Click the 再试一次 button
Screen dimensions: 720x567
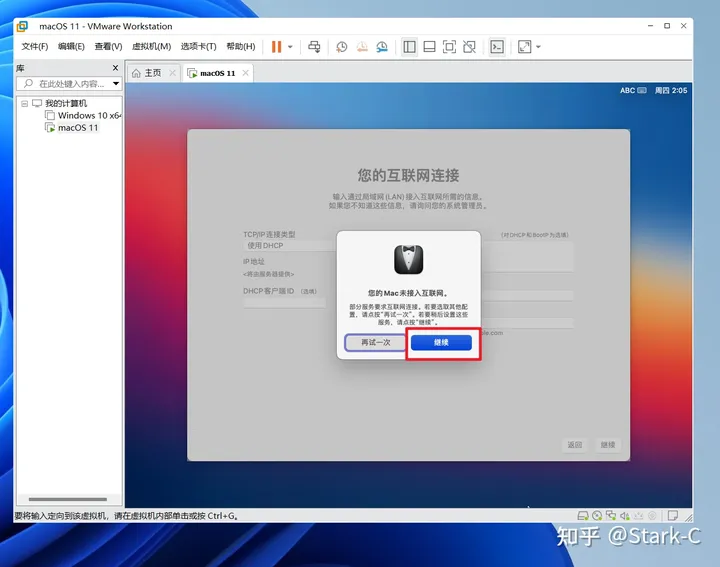(x=376, y=342)
